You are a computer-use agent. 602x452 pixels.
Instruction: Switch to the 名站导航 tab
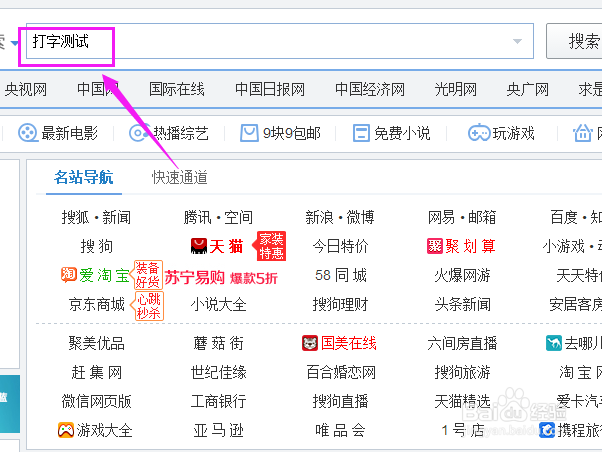coord(84,177)
